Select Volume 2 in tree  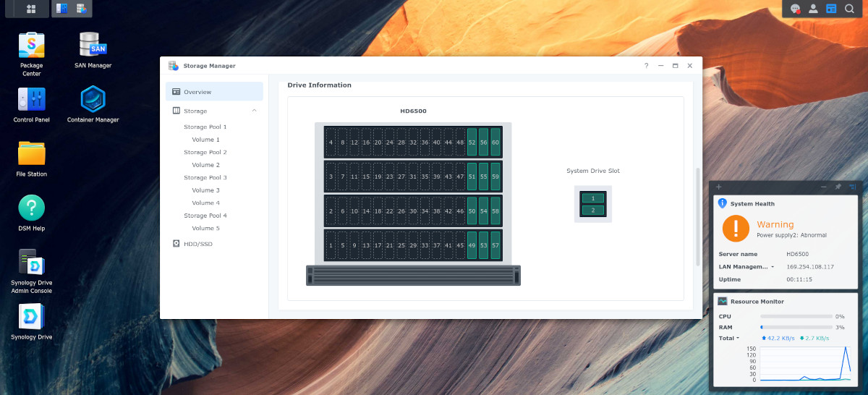206,165
